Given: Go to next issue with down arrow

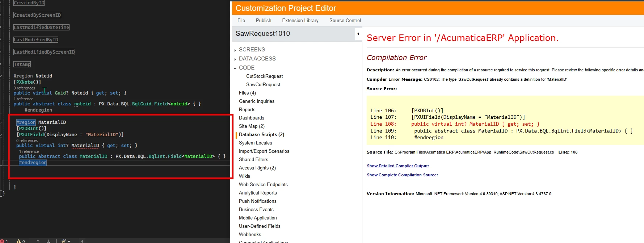Looking at the screenshot, I should click(x=49, y=241).
